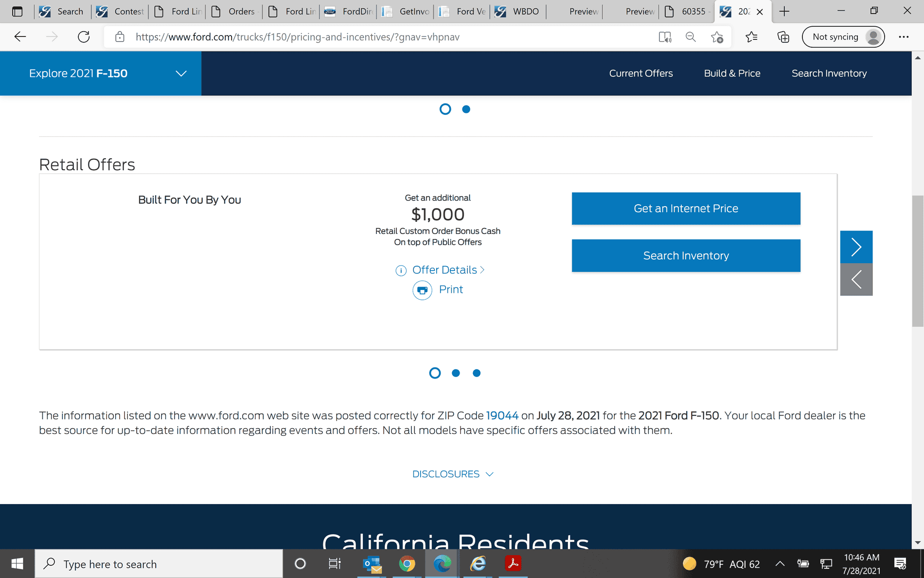Launch Outlook from the taskbar
Viewport: 924px width, 578px height.
tap(372, 564)
